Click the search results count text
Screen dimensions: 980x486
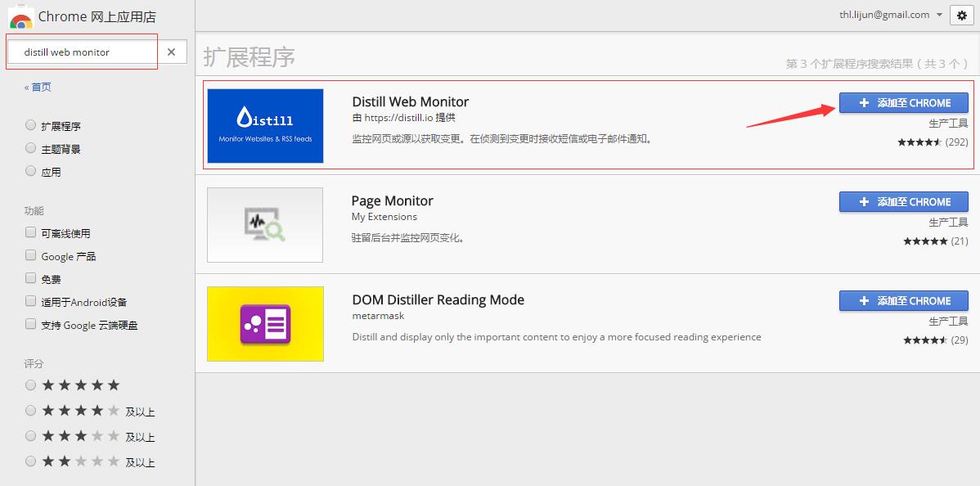click(877, 64)
